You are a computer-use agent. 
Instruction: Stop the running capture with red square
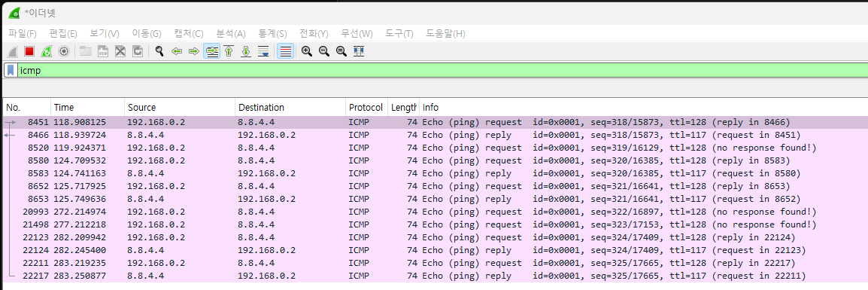click(29, 51)
